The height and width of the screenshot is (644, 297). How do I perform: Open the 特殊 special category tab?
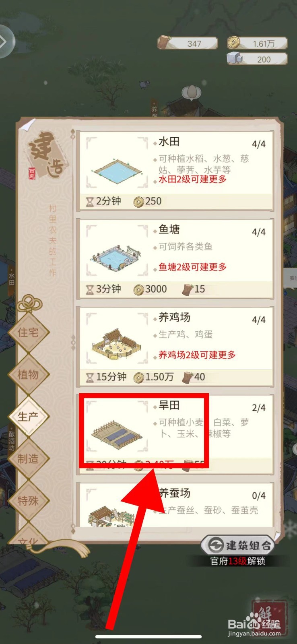[28, 501]
